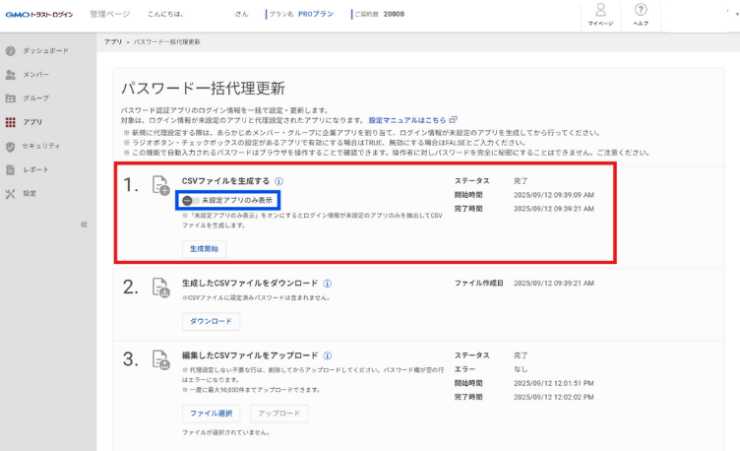Select セキュリティ in the sidebar

[40, 146]
